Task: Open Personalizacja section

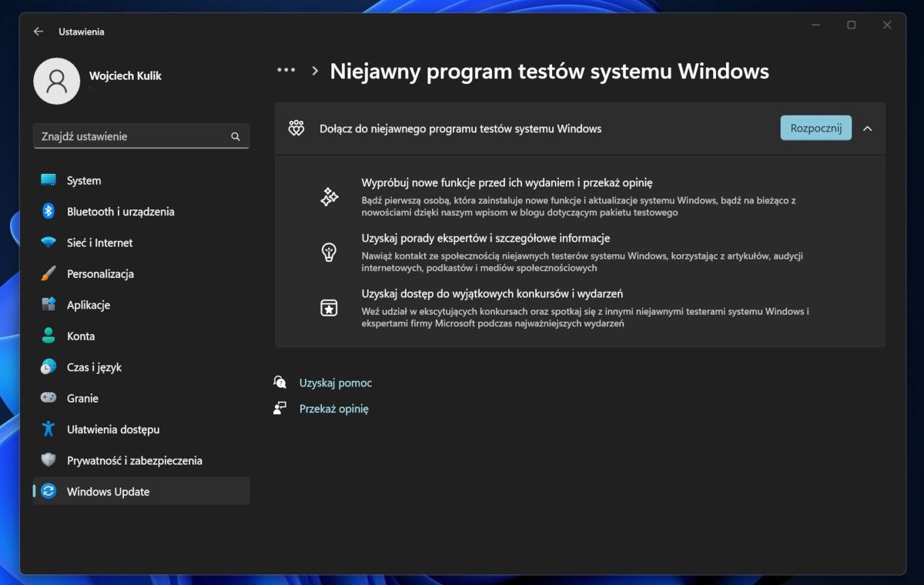Action: tap(142, 274)
